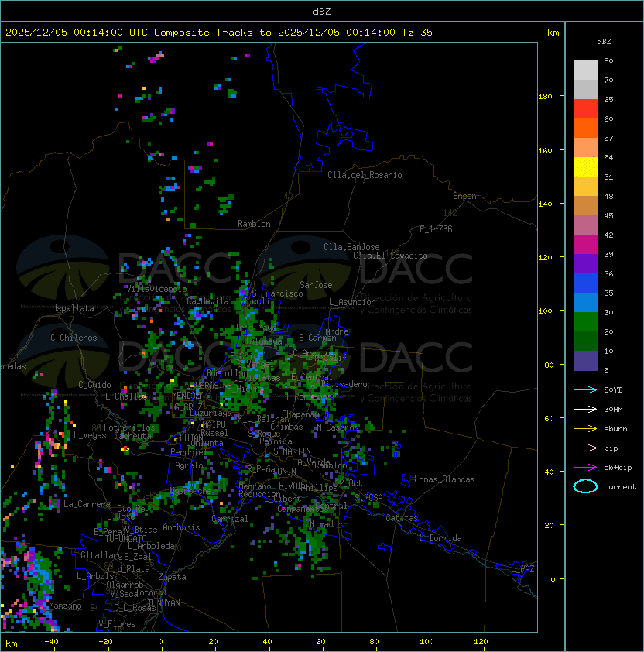Click the 'eburn' legend label
Viewport: 644px width, 652px height.
coord(615,429)
